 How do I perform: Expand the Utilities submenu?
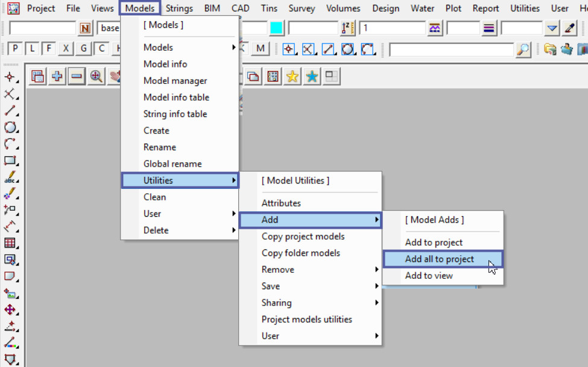coord(180,180)
